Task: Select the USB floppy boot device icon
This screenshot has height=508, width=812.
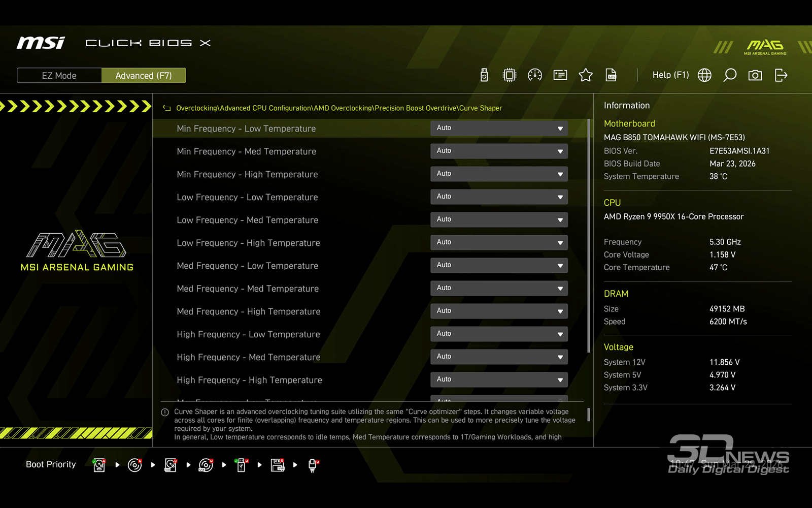Action: click(x=278, y=465)
